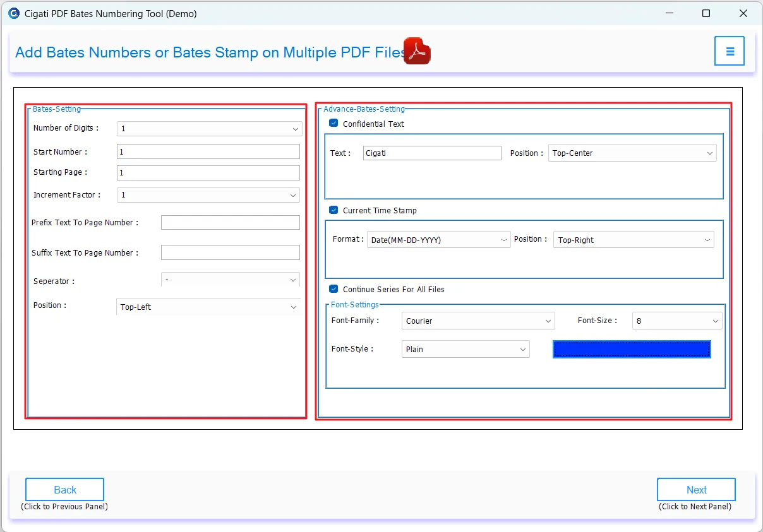Click the Adobe PDF icon beside the heading
Screen dimensions: 763x532
click(416, 50)
